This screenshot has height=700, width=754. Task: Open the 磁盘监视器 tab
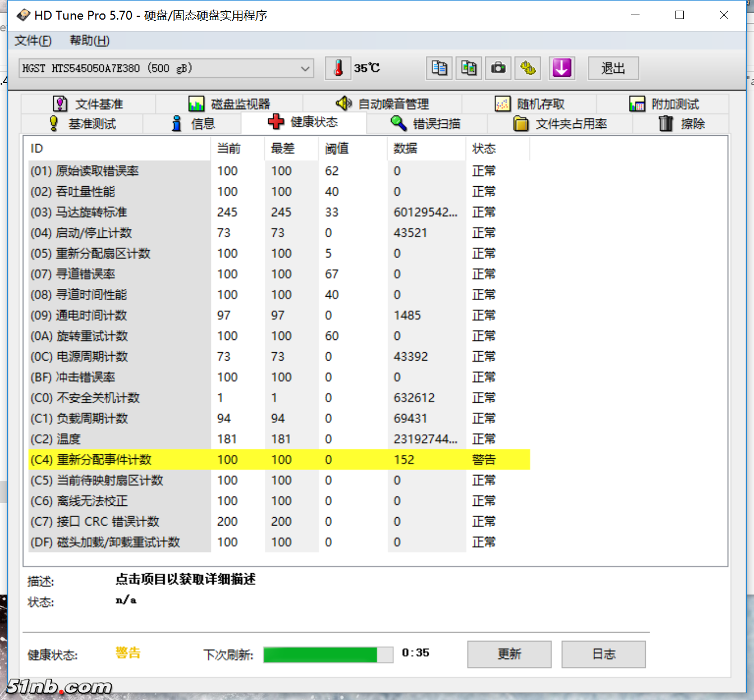coord(229,104)
